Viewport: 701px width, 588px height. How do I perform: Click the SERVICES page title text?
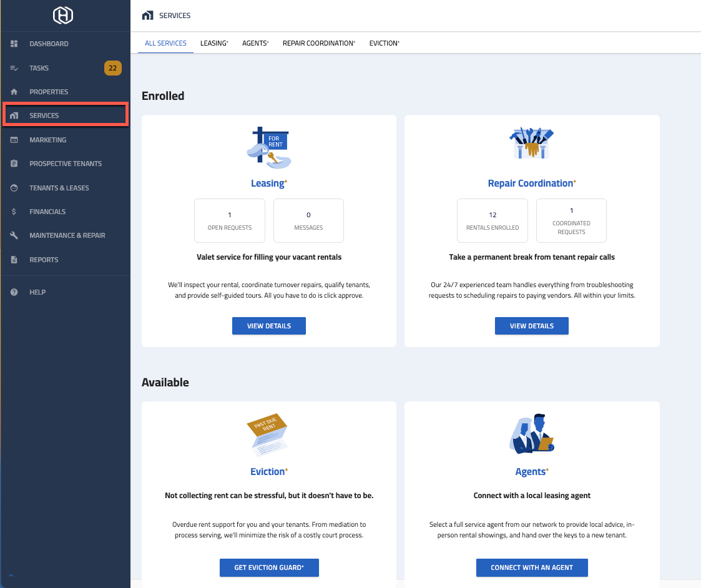pyautogui.click(x=175, y=16)
